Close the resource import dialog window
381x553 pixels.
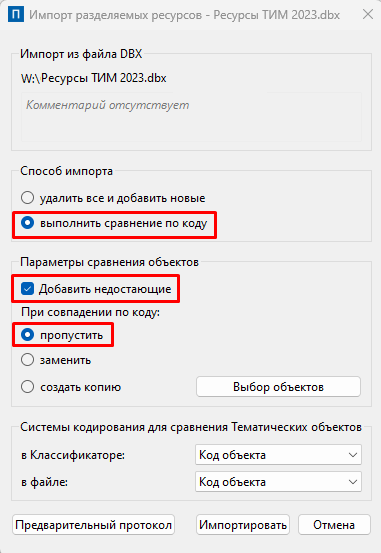[368, 14]
